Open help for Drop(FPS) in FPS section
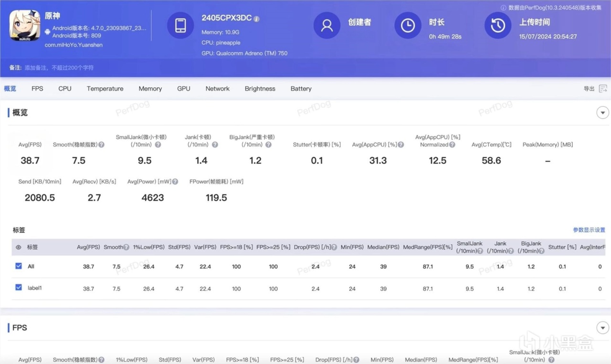Image resolution: width=611 pixels, height=364 pixels. [x=356, y=360]
